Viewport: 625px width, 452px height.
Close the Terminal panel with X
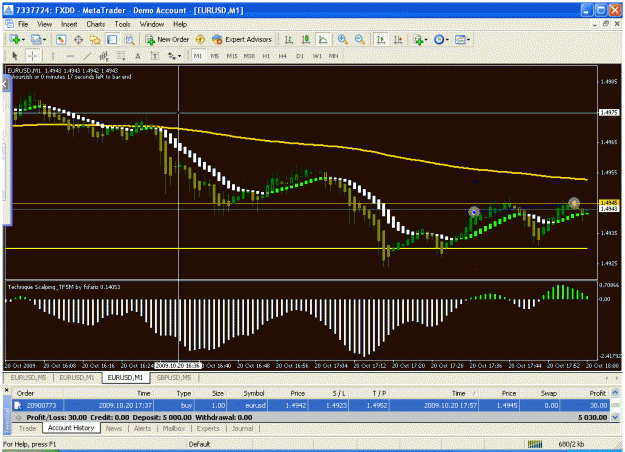pyautogui.click(x=7, y=390)
